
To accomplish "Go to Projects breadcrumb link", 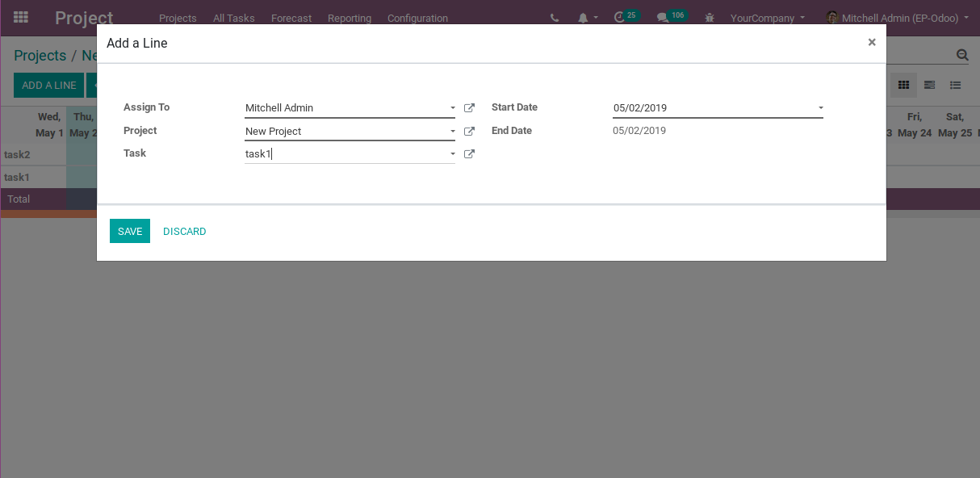I will point(40,56).
